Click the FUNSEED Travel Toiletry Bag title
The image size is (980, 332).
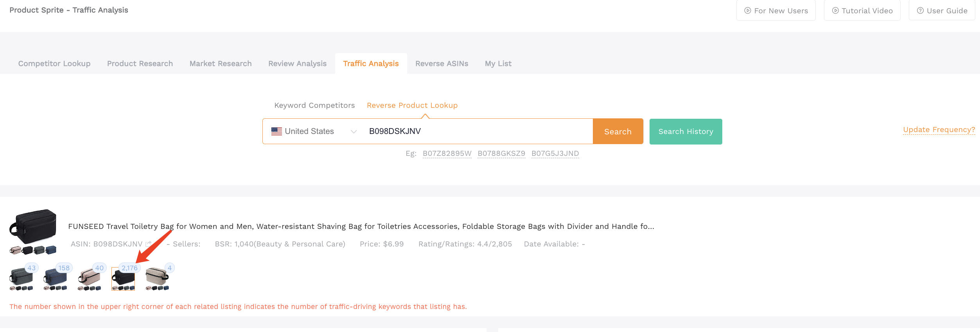point(361,226)
